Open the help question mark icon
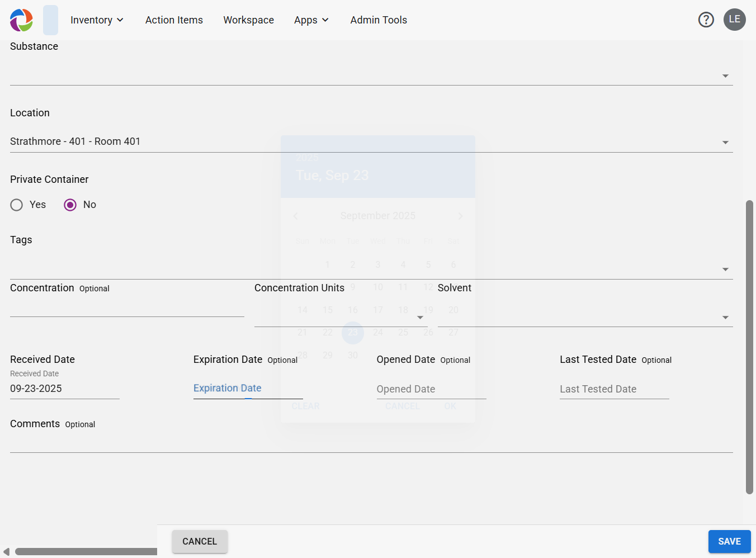The height and width of the screenshot is (558, 756). [706, 20]
